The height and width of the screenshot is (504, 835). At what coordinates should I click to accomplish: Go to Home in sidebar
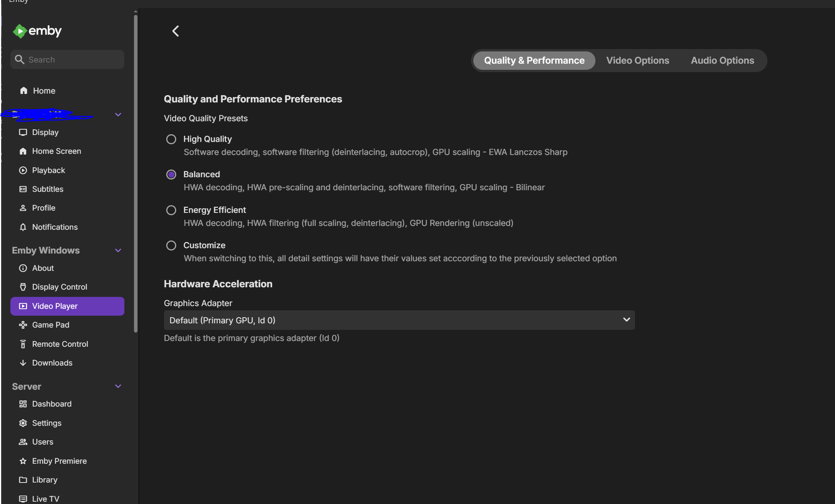tap(44, 91)
